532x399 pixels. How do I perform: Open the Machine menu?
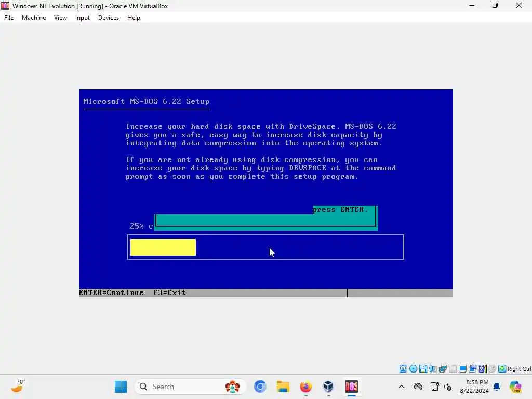(34, 18)
